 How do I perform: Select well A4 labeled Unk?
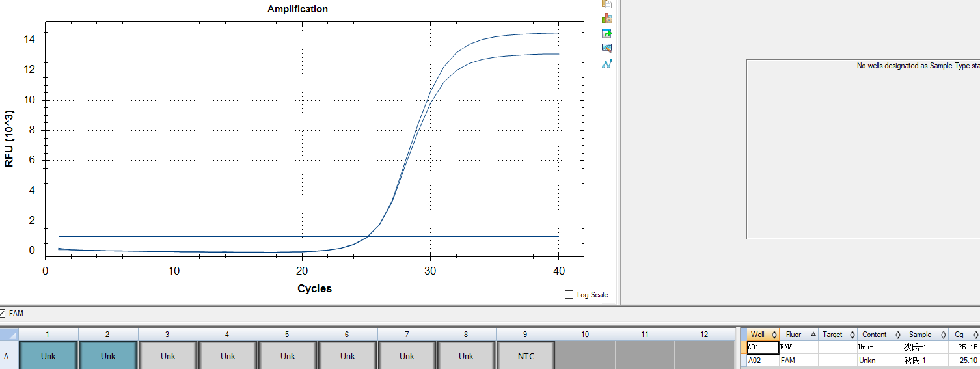[x=228, y=356]
